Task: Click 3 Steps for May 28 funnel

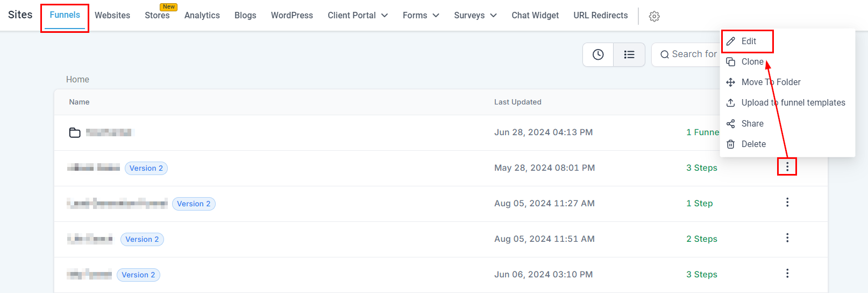Action: tap(702, 168)
